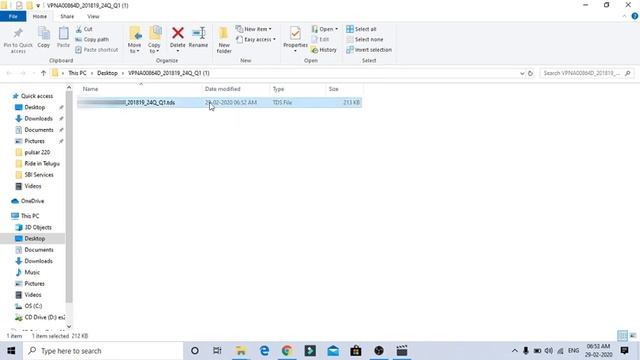Open the File tab
This screenshot has width=640, height=360.
click(13, 16)
